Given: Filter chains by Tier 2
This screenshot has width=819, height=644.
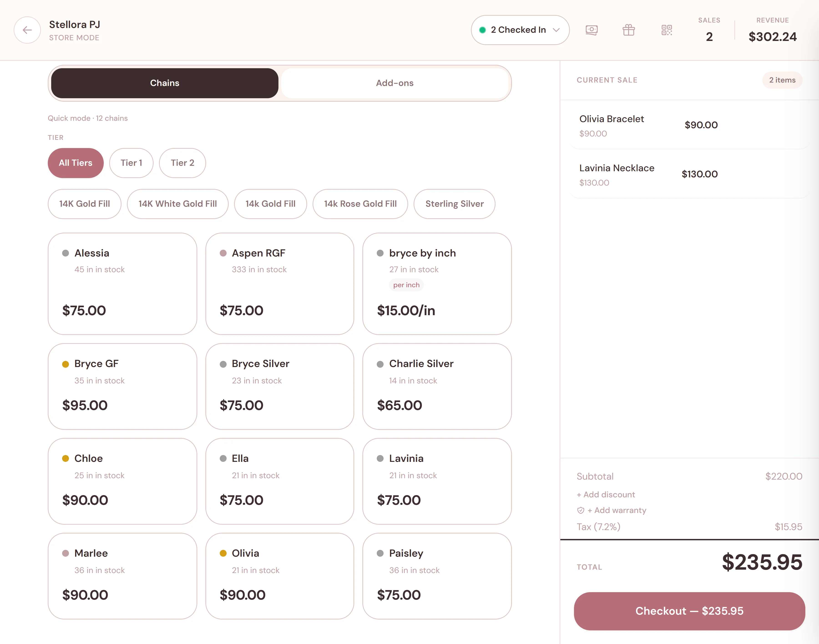Looking at the screenshot, I should tap(182, 163).
